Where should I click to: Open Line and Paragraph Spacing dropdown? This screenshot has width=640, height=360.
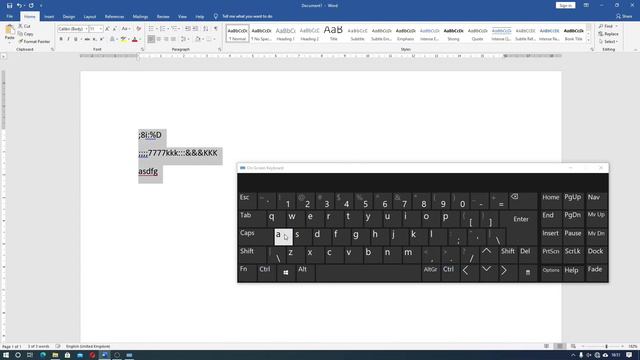[184, 39]
